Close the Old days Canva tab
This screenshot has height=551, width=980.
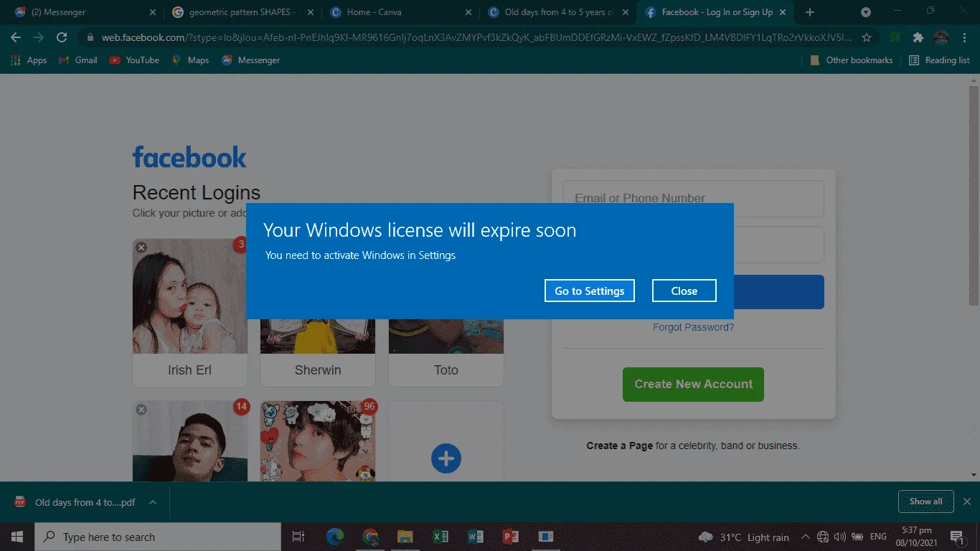[x=625, y=12]
